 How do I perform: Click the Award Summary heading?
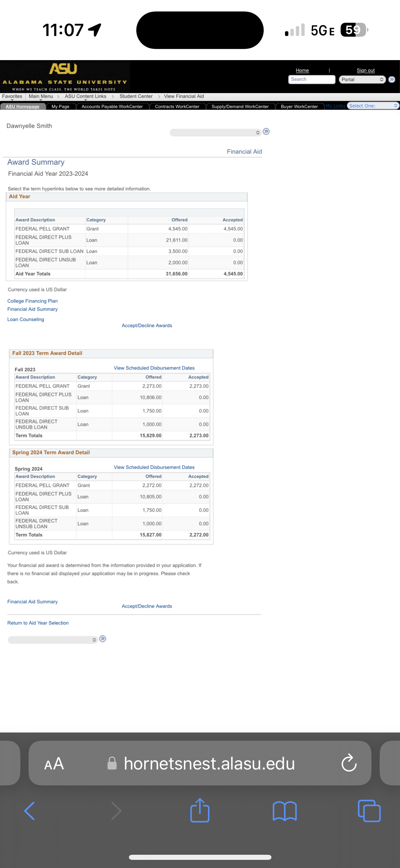[36, 162]
